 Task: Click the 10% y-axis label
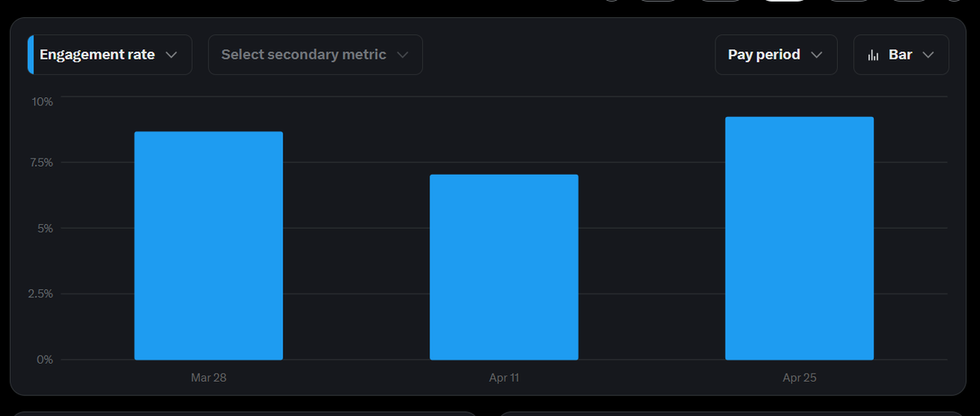pyautogui.click(x=42, y=101)
